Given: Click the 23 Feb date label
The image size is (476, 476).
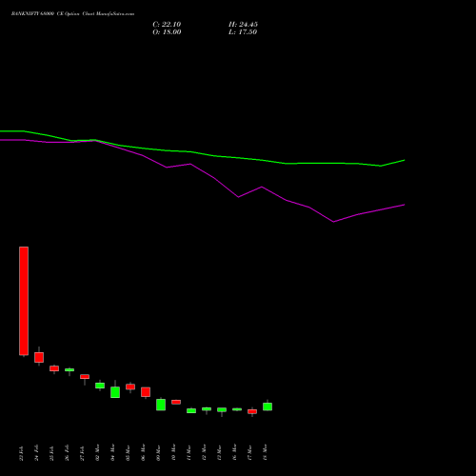Looking at the screenshot, I should pyautogui.click(x=21, y=453).
